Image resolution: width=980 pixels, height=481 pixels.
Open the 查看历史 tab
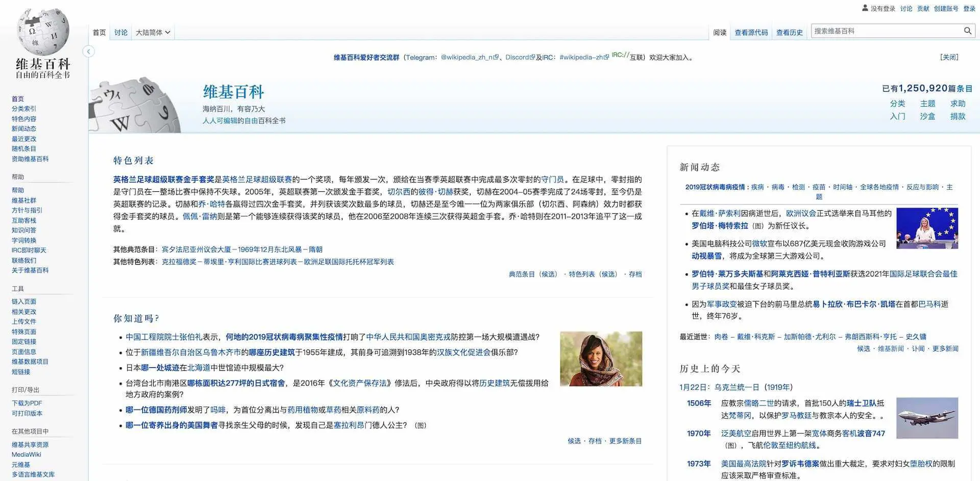[789, 33]
